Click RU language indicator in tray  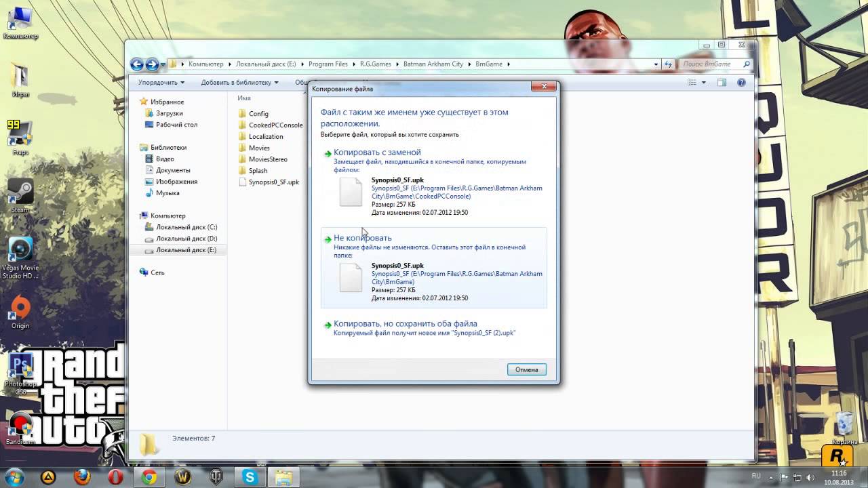[x=756, y=476]
